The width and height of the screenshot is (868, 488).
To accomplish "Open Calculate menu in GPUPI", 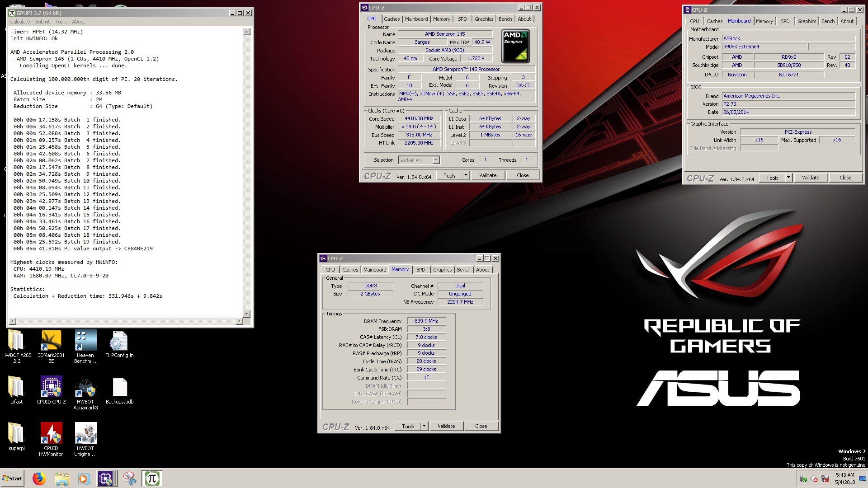I will point(20,22).
